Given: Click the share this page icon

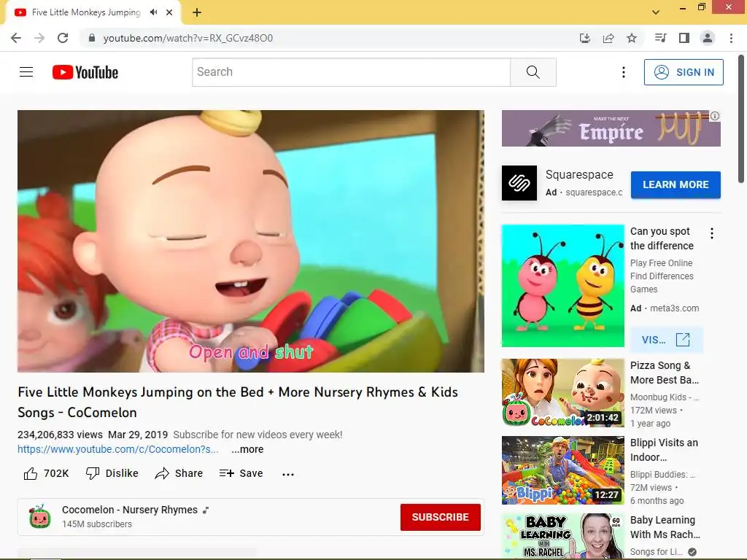Looking at the screenshot, I should [608, 38].
